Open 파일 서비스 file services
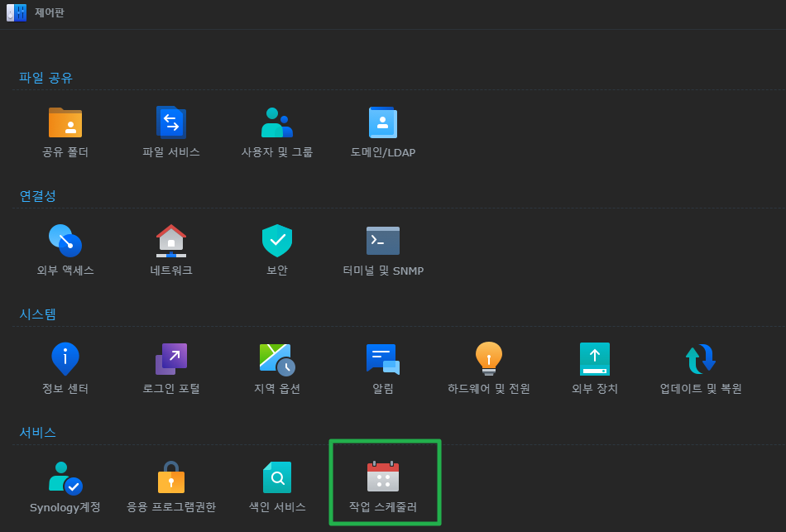The width and height of the screenshot is (786, 532). tap(171, 122)
